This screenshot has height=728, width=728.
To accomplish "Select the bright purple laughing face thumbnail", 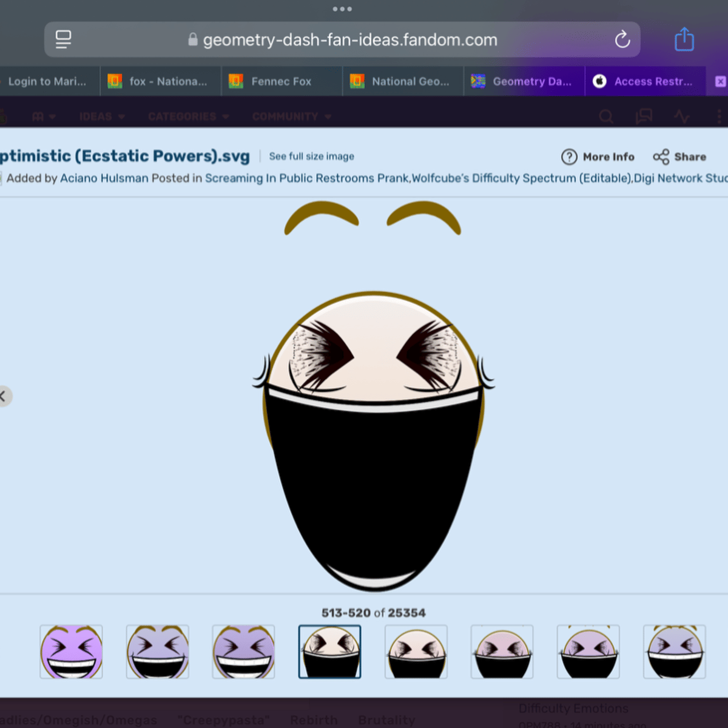I will 72,652.
